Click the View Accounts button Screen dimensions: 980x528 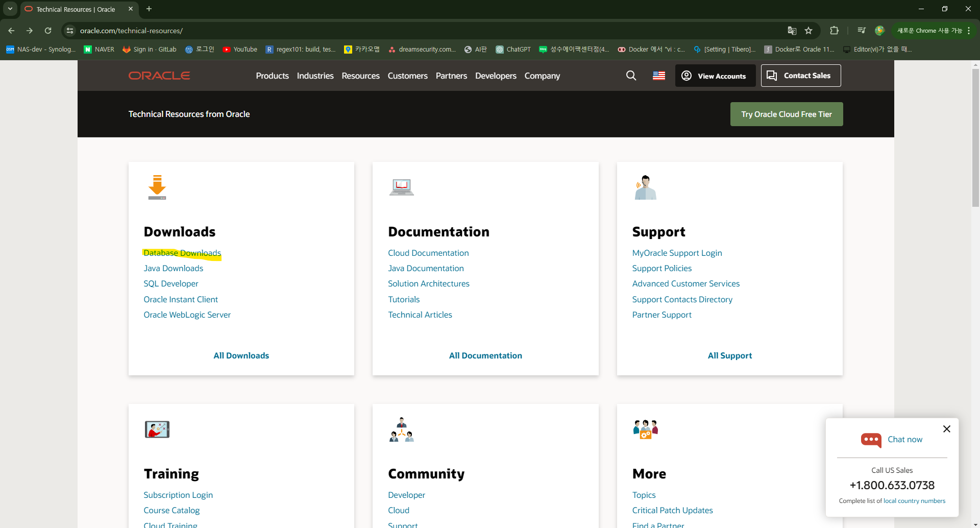click(715, 76)
